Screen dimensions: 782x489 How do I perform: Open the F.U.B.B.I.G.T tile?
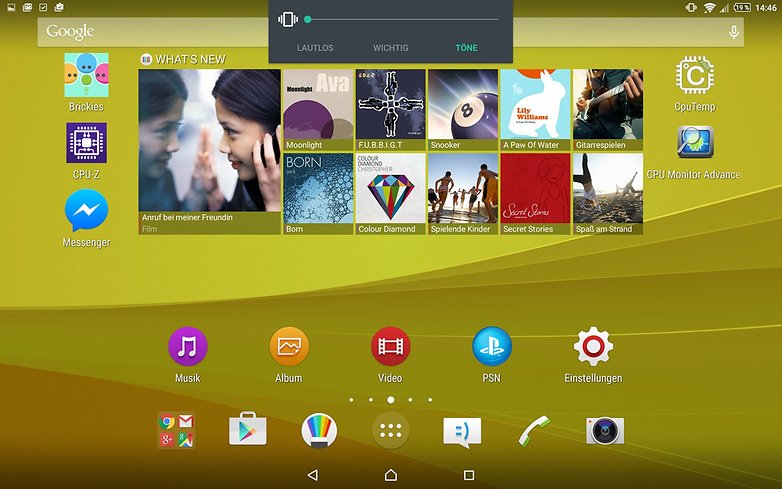[391, 110]
